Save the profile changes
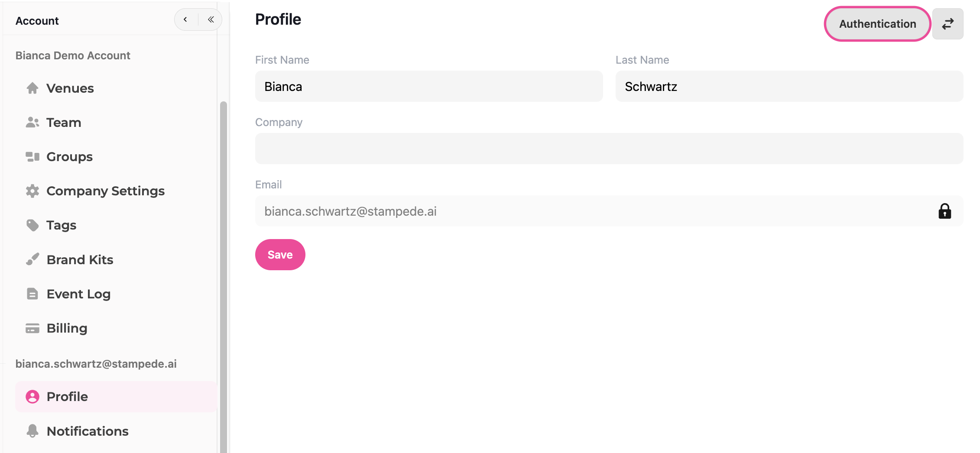Viewport: 980px width, 453px height. [x=280, y=255]
